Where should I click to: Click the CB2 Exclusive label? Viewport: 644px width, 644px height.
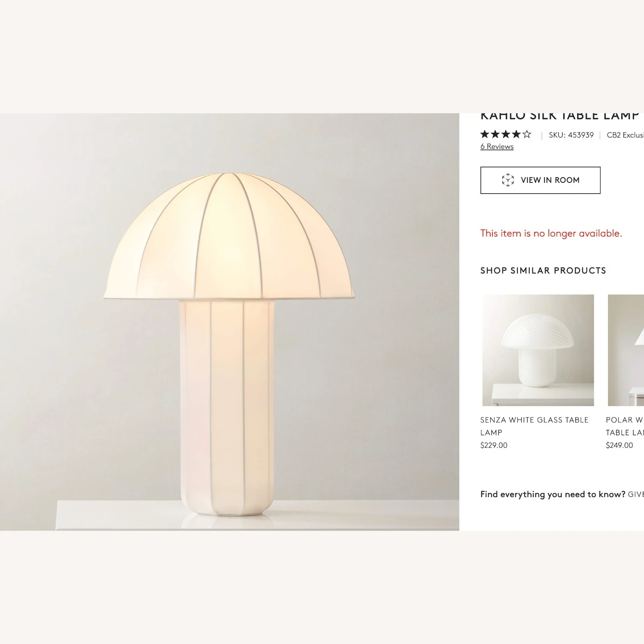tap(625, 135)
